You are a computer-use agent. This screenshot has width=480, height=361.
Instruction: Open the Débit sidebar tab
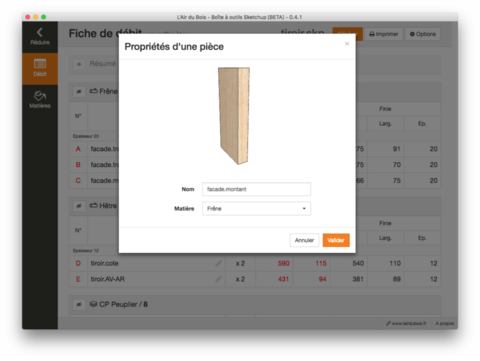[40, 68]
